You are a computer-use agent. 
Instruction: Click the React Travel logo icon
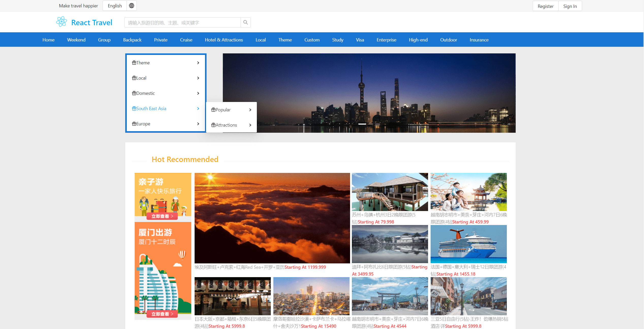(x=61, y=22)
